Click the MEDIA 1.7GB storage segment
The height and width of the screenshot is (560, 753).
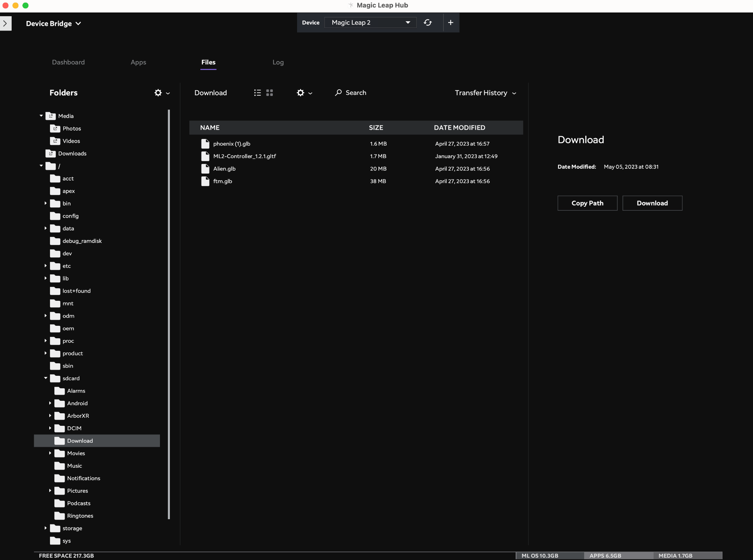click(688, 556)
